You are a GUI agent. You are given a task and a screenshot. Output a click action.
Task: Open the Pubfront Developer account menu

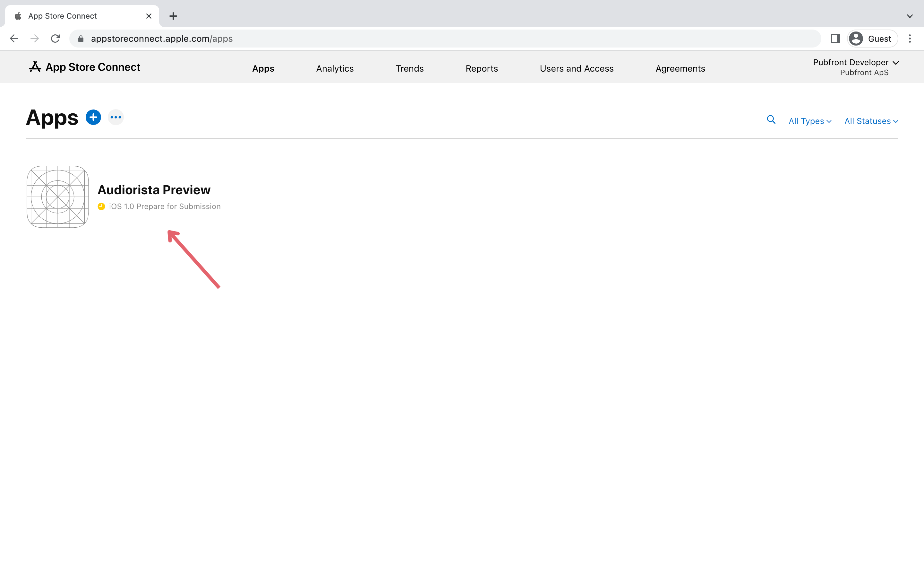[856, 62]
